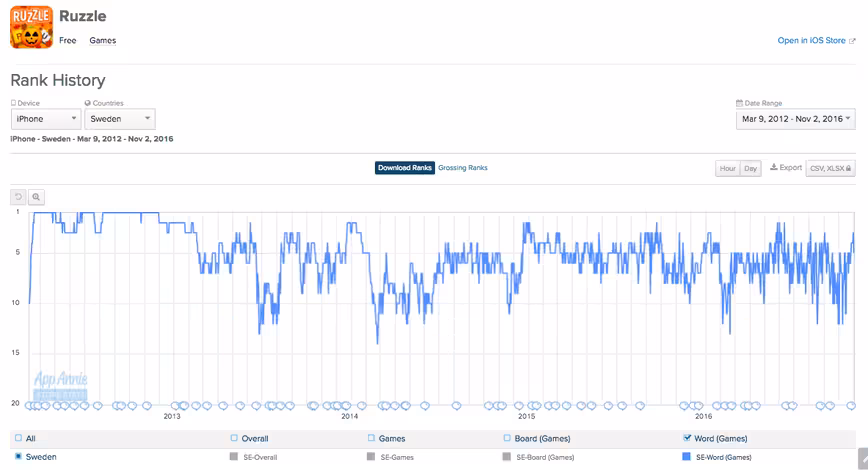
Task: Click the CSV, XLSX button
Action: coord(830,168)
